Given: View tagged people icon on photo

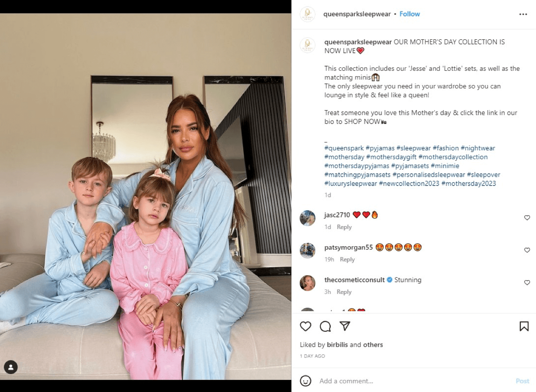Looking at the screenshot, I should point(10,367).
